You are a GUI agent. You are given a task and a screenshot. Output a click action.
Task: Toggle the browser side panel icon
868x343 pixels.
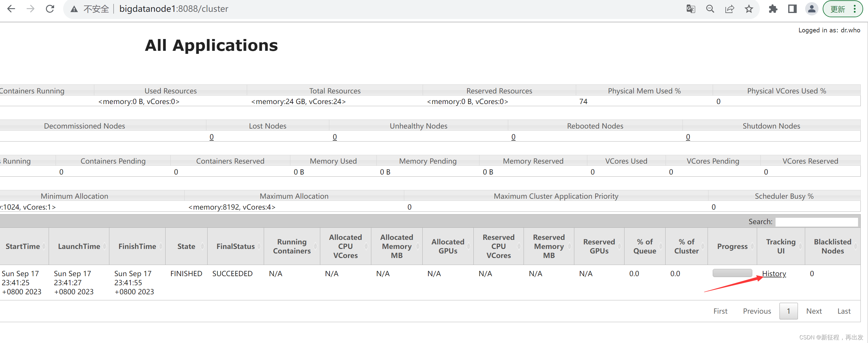(x=792, y=9)
